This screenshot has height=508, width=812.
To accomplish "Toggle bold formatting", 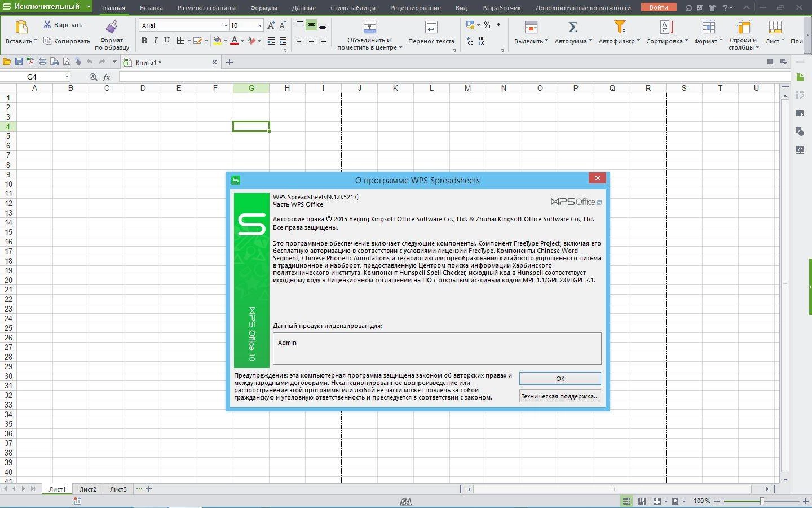I will (x=144, y=41).
